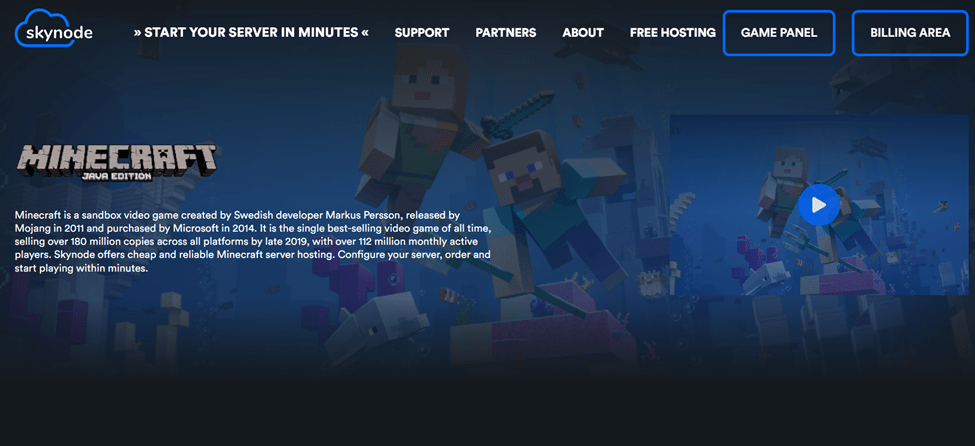Go to the Partners page
975x446 pixels.
point(505,33)
